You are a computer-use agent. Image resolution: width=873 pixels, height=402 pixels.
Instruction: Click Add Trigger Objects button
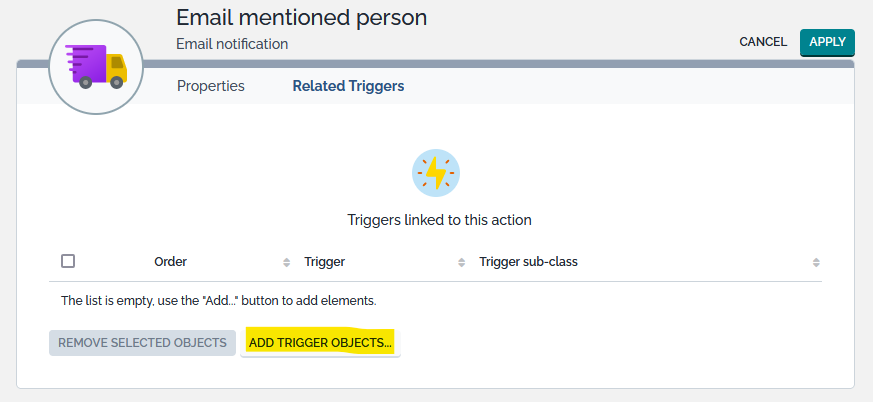[x=320, y=343]
